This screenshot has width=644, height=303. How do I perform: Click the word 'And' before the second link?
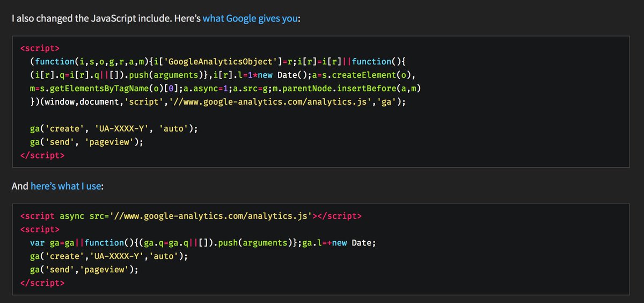click(20, 186)
